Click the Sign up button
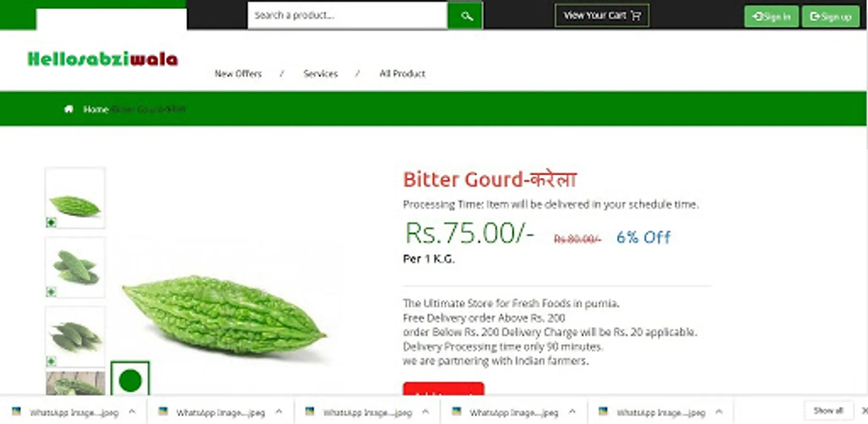 (830, 16)
